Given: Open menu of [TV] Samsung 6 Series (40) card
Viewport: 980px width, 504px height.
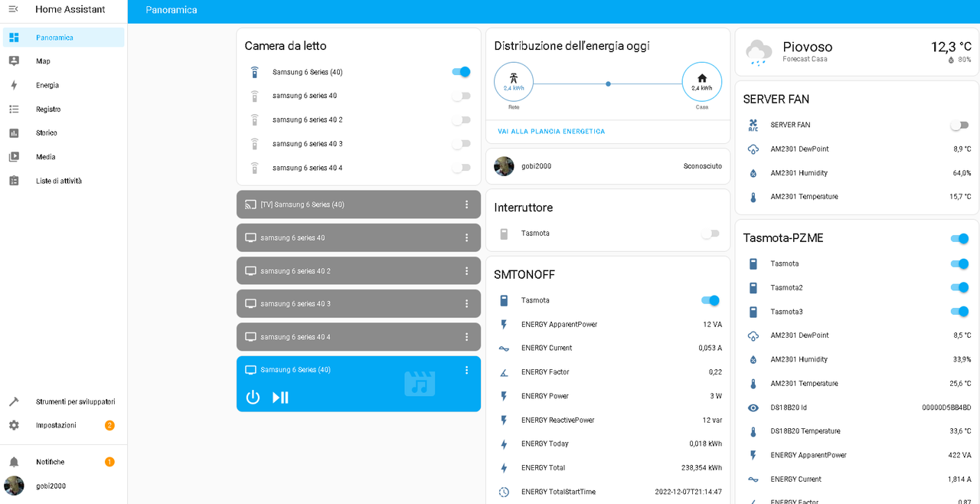Looking at the screenshot, I should tap(466, 205).
